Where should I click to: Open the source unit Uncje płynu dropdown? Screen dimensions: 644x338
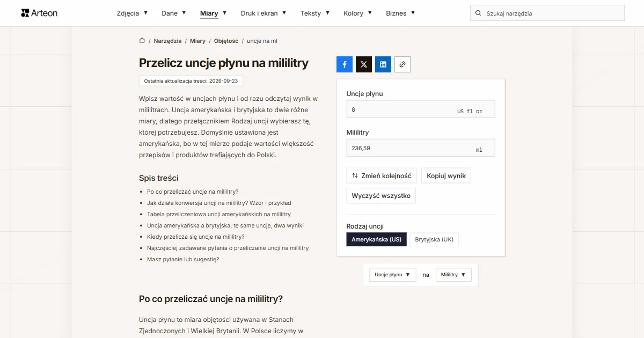pos(393,275)
